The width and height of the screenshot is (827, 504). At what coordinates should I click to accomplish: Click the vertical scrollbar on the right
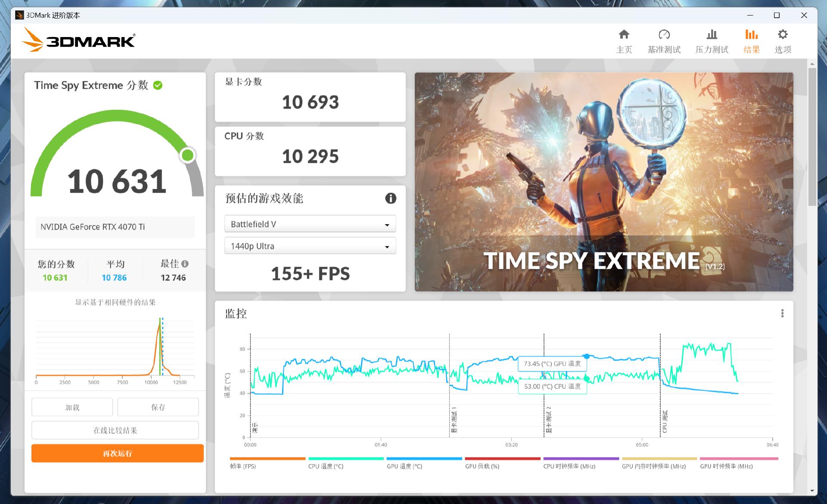pos(812,138)
